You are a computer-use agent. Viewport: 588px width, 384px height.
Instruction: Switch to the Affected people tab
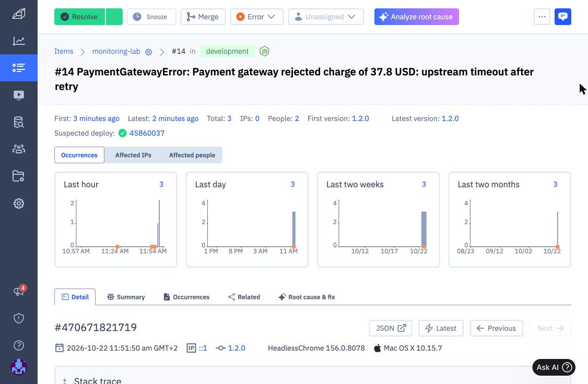[x=192, y=155]
